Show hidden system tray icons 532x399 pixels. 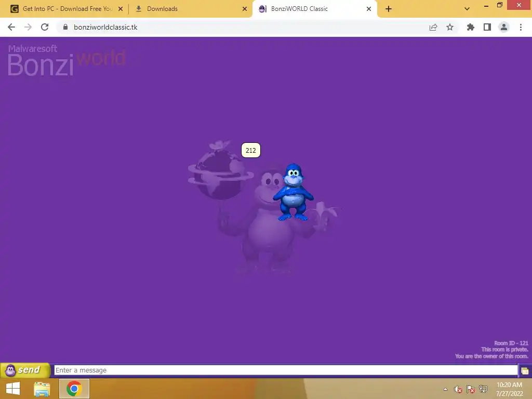[445, 389]
